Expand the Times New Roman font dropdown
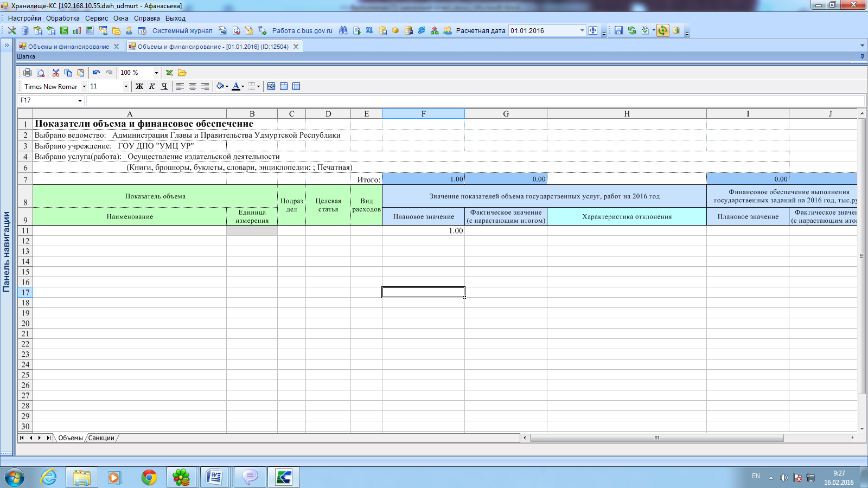The width and height of the screenshot is (868, 488). point(84,87)
